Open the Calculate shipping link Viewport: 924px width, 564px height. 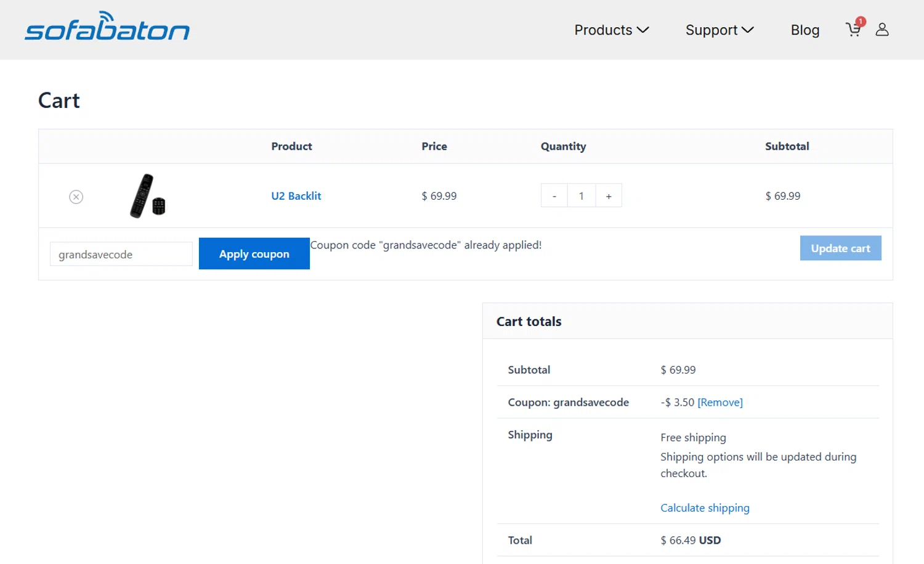(x=705, y=508)
